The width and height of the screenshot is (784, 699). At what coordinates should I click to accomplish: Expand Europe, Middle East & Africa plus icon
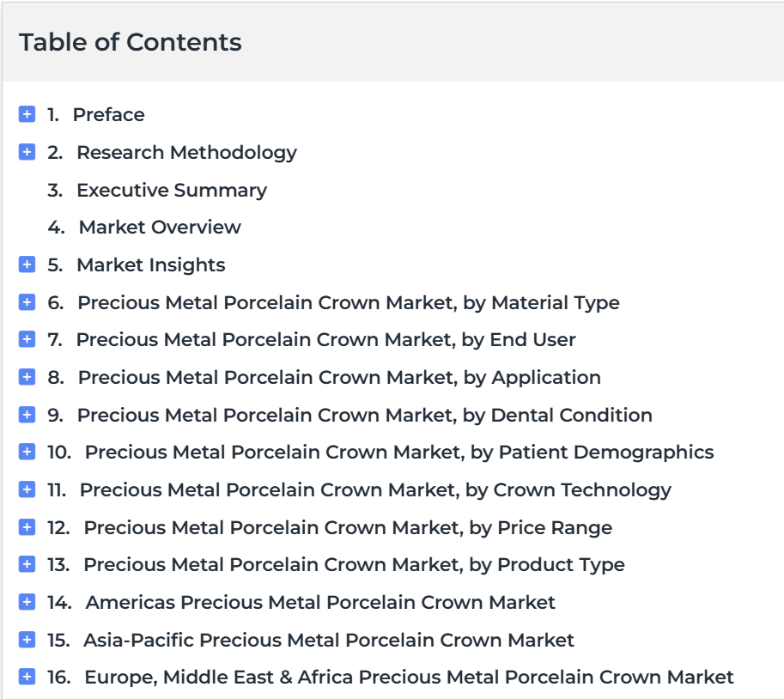27,677
